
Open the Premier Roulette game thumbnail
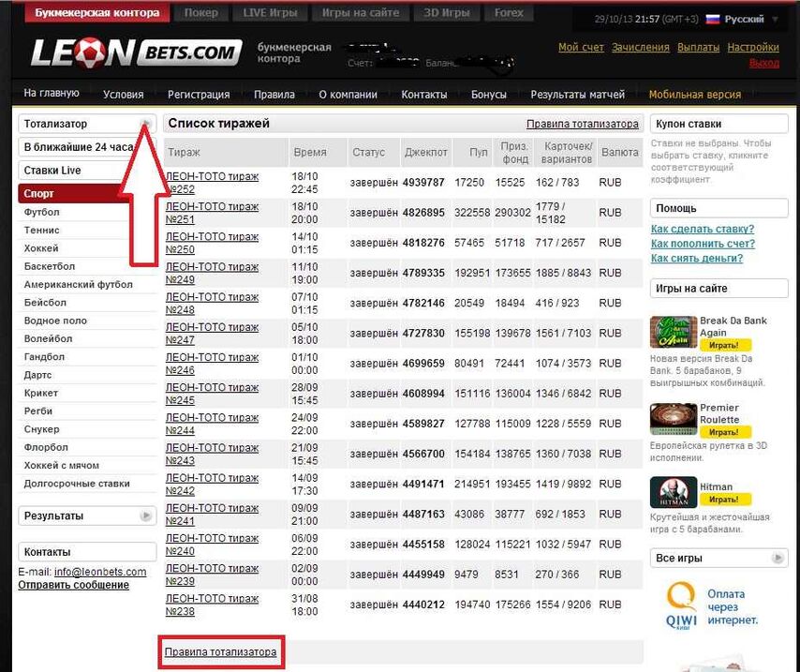pyautogui.click(x=673, y=419)
